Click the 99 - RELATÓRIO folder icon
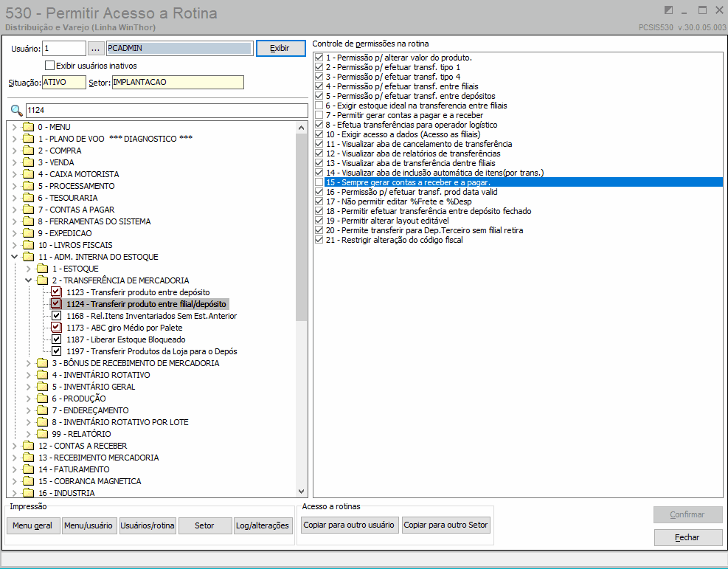The image size is (728, 569). pyautogui.click(x=42, y=434)
